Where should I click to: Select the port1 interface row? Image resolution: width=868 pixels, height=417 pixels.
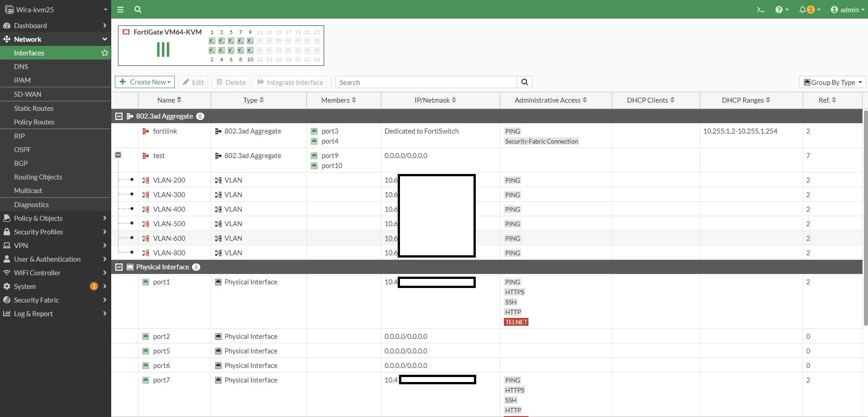tap(487, 302)
